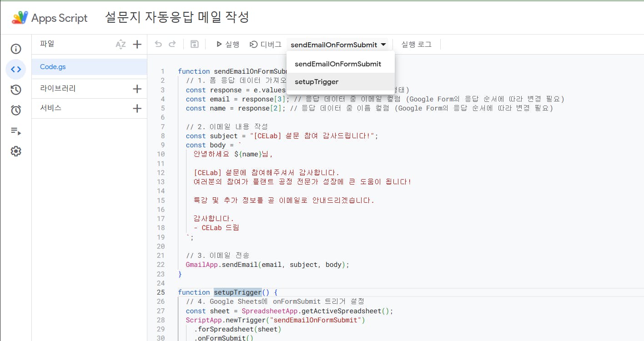
Task: Open the Executions list icon
Action: (16, 131)
